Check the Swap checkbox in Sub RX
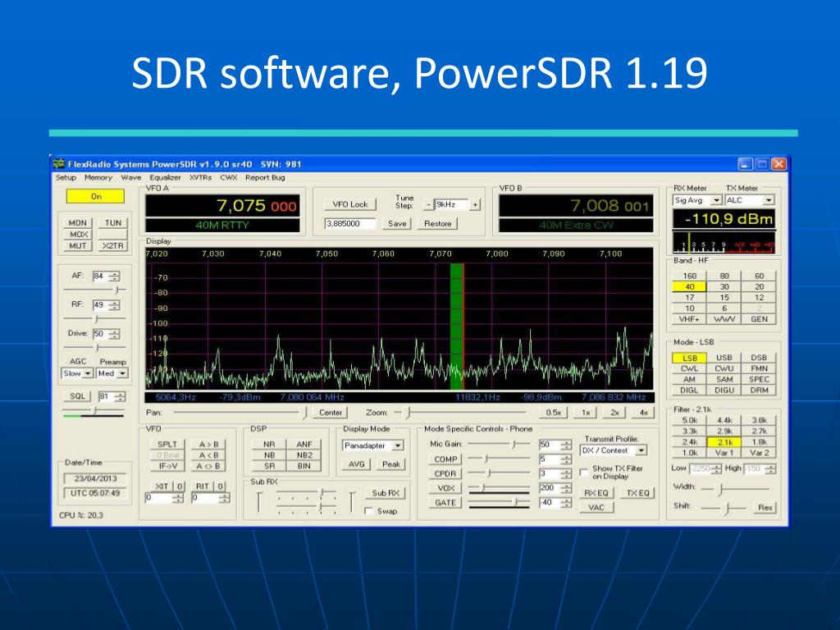The width and height of the screenshot is (840, 630). click(x=368, y=511)
